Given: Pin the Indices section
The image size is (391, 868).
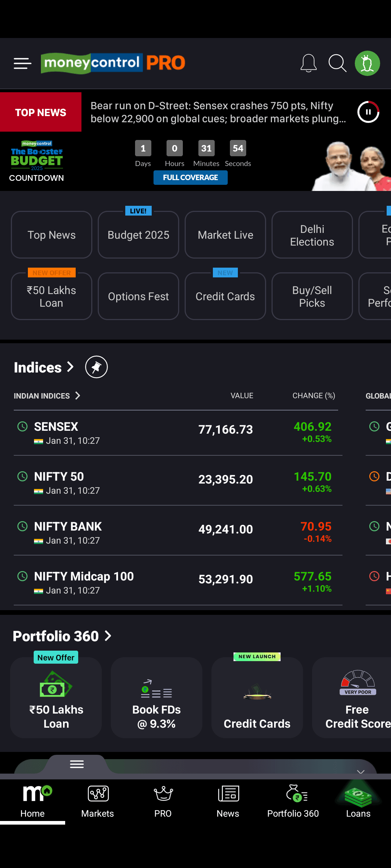Looking at the screenshot, I should pos(96,367).
